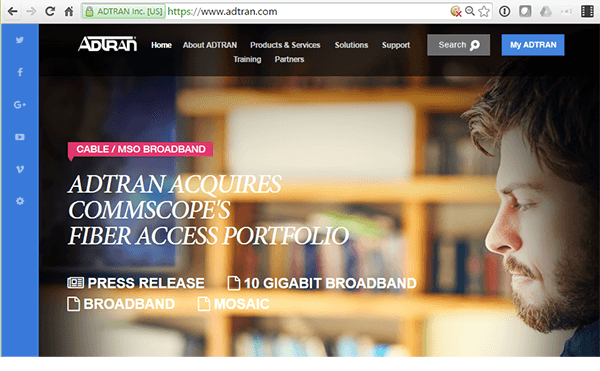
Task: Click the faded dots extension icon
Action: (x=566, y=11)
